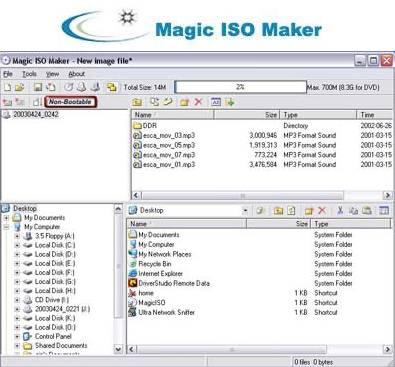
Task: Select esca_mov_03.mp3 in the file list
Action: coord(169,136)
